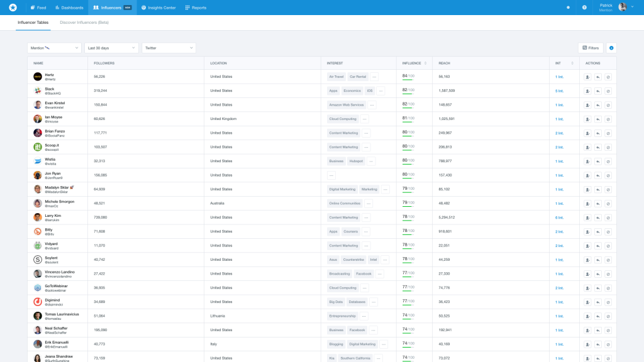Block Vincenzo Landino with the ban icon
Screen dimensions: 644x362
click(x=608, y=274)
